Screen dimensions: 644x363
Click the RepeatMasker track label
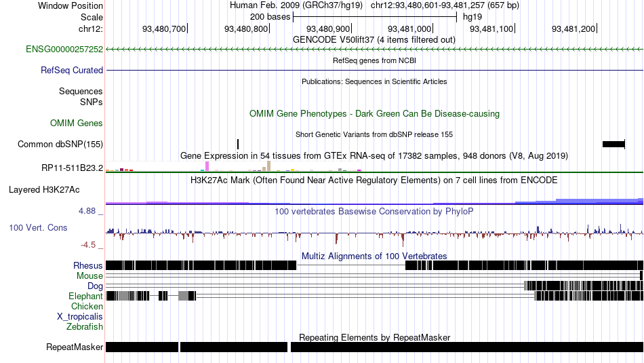(x=75, y=347)
